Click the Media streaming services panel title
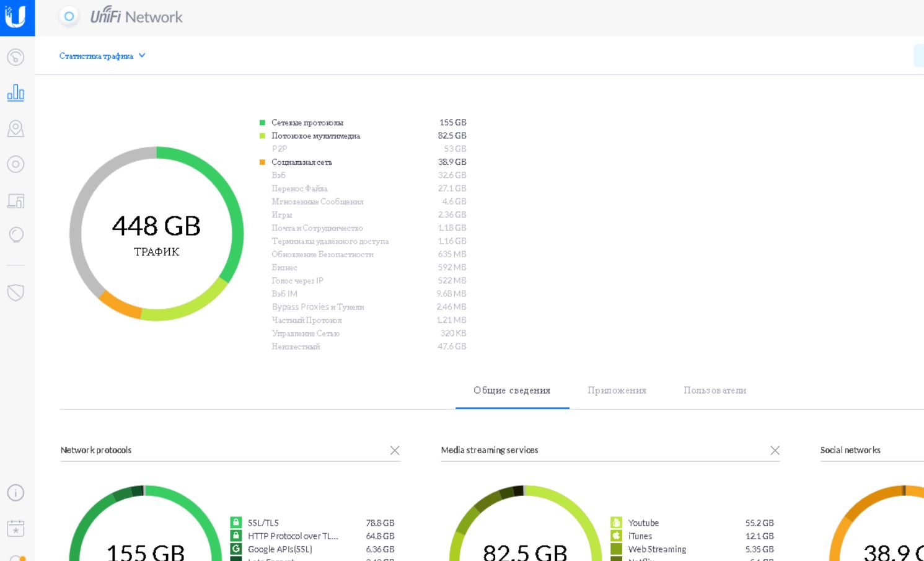Viewport: 924px width, 561px height. point(490,450)
